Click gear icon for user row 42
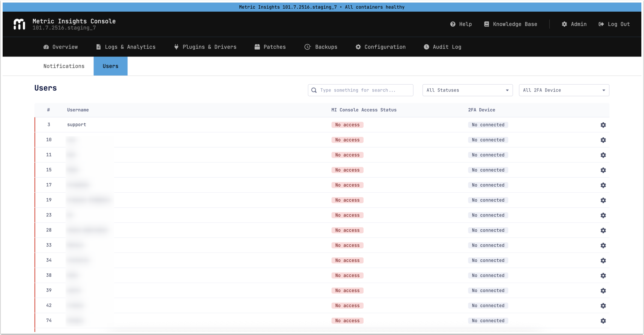 click(603, 306)
